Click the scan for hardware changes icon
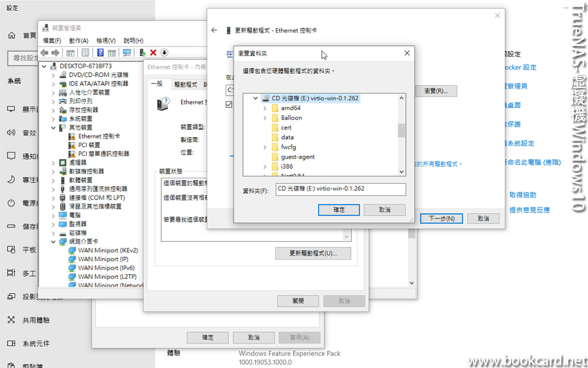 tap(127, 52)
